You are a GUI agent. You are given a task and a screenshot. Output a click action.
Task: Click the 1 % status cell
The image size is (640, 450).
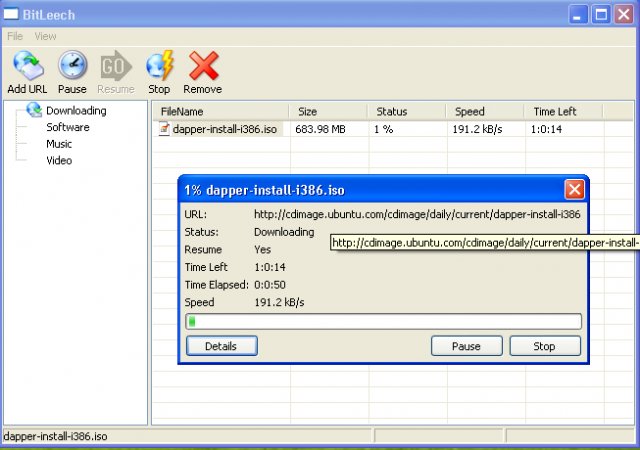click(x=383, y=129)
